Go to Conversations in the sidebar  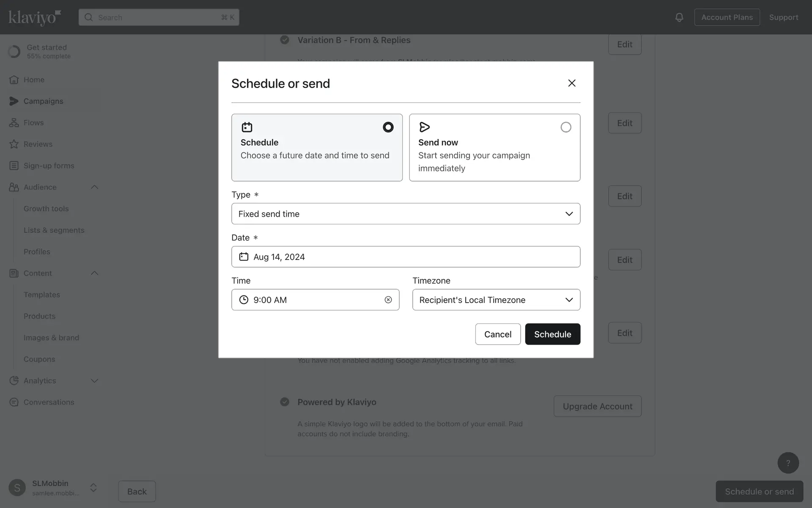coord(49,402)
